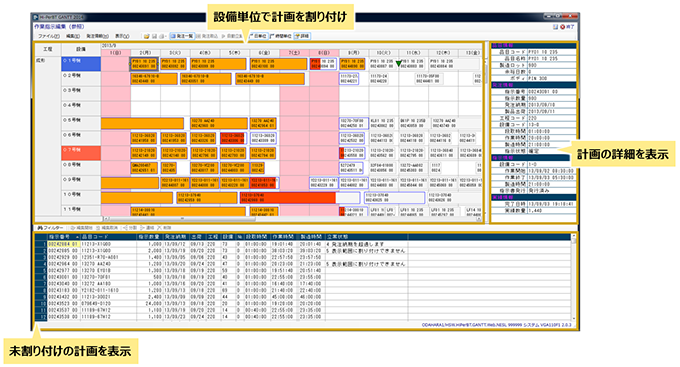The width and height of the screenshot is (680, 367).
Task: Select list row 13270 AA240
Action: (303, 264)
